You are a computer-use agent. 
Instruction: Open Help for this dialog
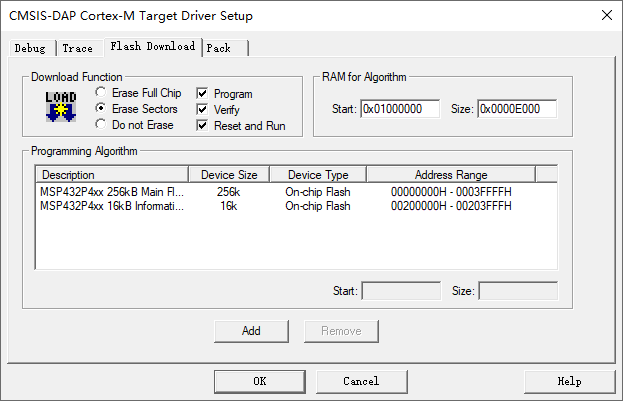[569, 382]
